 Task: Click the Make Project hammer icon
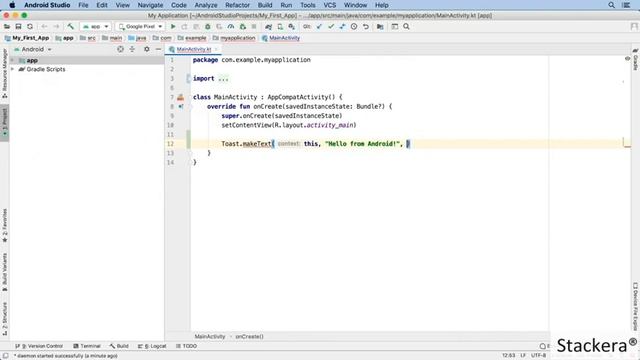coord(70,27)
